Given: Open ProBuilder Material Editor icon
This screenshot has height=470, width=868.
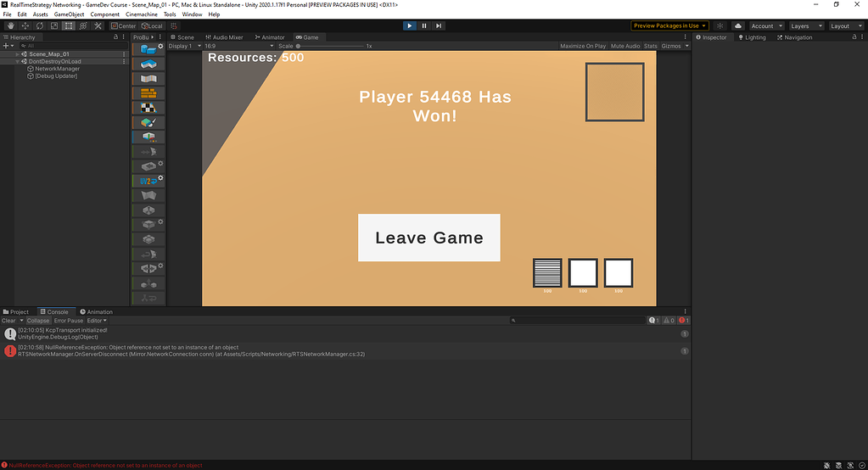Looking at the screenshot, I should (148, 93).
